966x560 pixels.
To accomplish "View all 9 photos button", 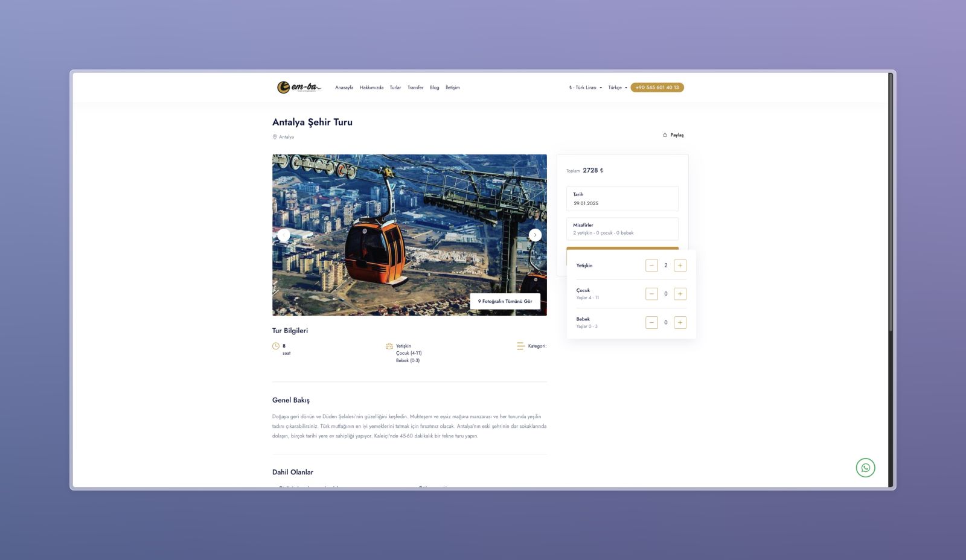I will [x=505, y=301].
